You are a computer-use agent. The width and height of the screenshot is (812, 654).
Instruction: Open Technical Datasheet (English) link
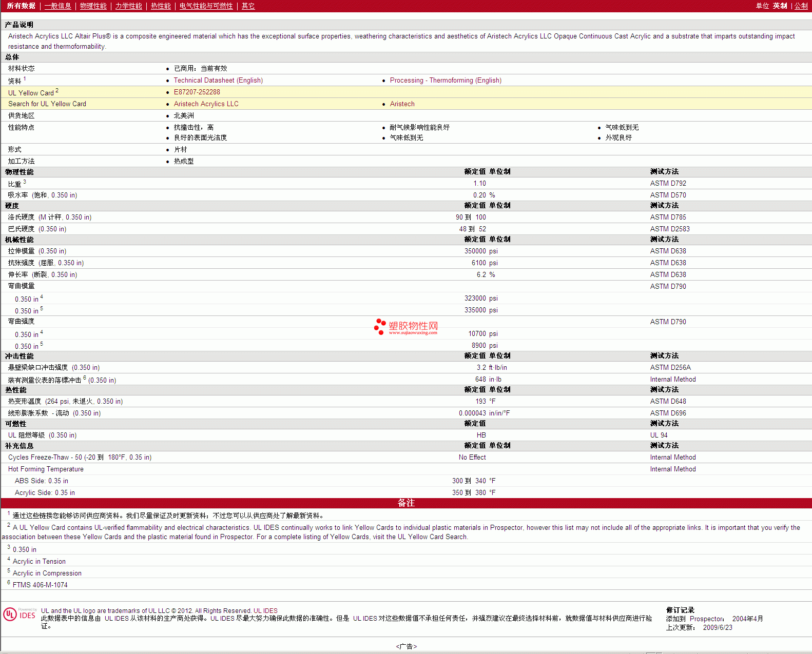tap(218, 81)
